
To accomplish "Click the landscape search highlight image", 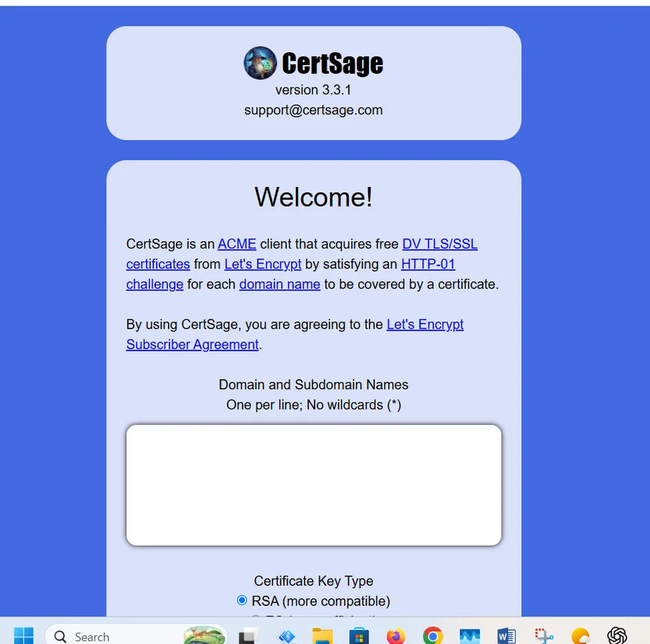I will (205, 635).
